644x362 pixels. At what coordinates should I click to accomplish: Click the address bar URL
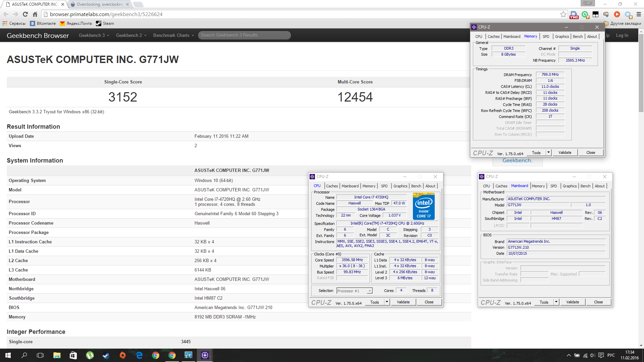[x=106, y=14]
